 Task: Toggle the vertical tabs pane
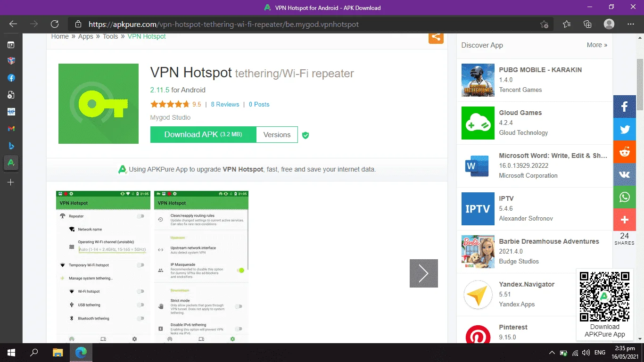[11, 45]
